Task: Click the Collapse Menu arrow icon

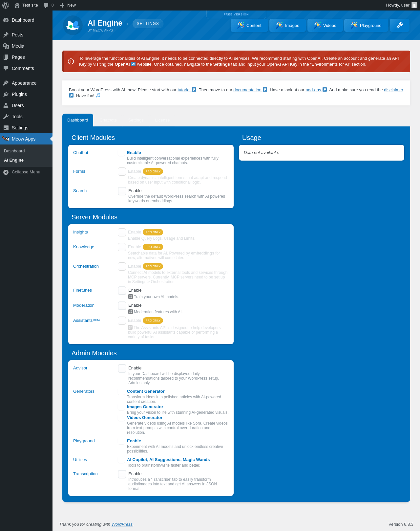Action: [x=6, y=172]
